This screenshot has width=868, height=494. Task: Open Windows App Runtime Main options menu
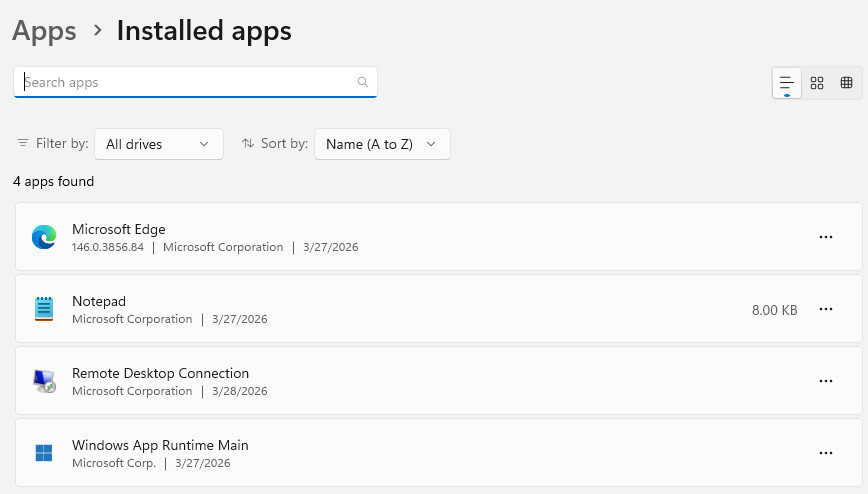(x=825, y=453)
